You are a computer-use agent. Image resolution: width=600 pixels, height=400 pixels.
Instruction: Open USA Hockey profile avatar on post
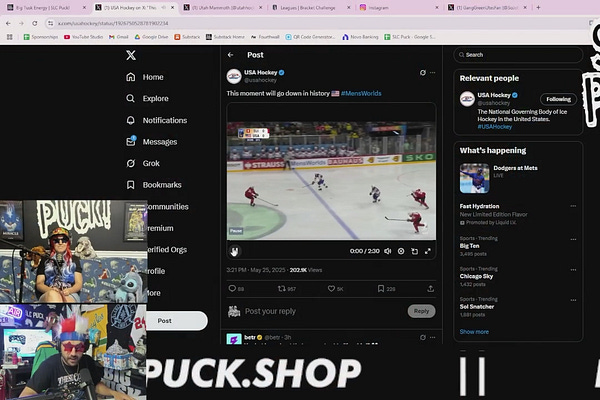(234, 76)
